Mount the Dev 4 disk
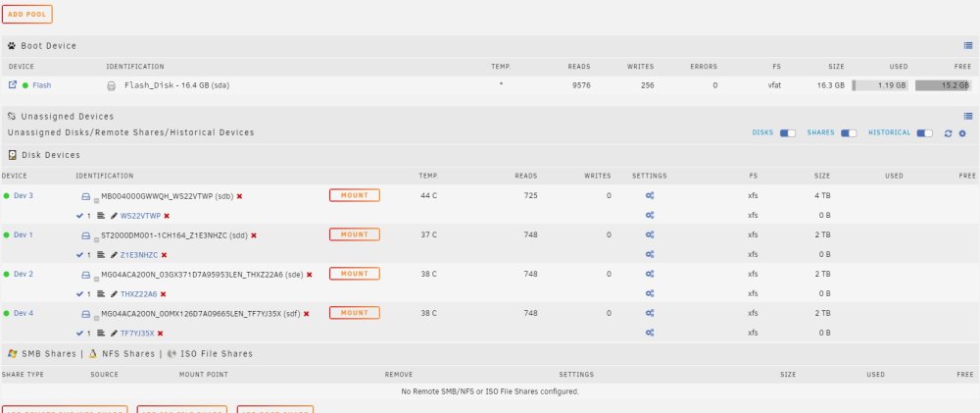980x413 pixels. [355, 313]
